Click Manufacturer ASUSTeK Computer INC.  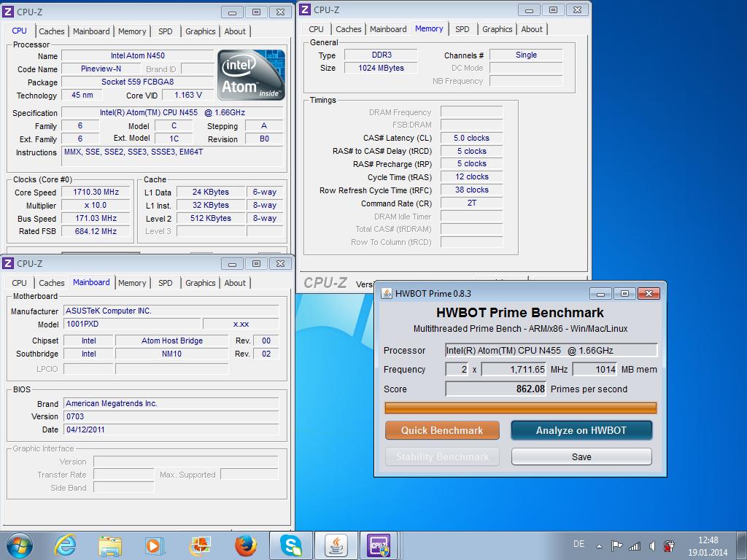(171, 311)
